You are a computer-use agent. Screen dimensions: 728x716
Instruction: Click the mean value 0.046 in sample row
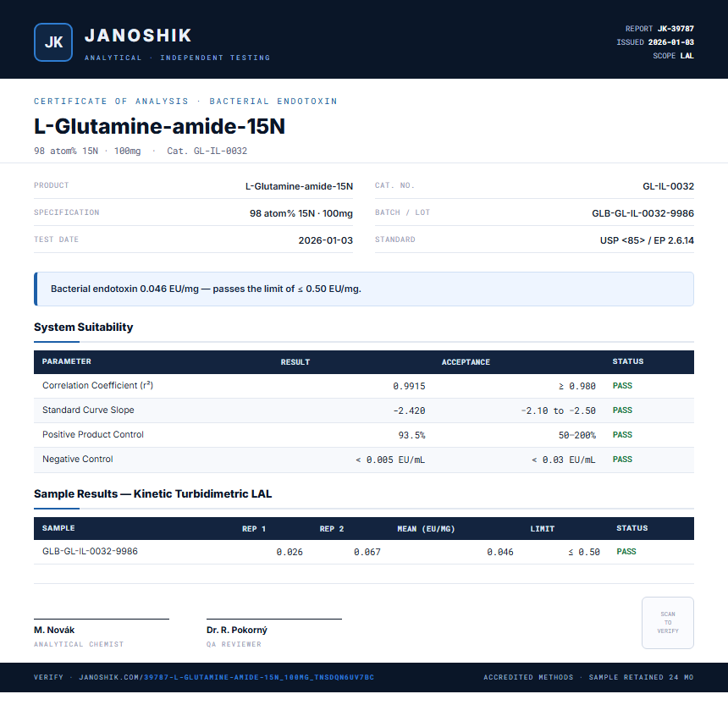click(500, 552)
